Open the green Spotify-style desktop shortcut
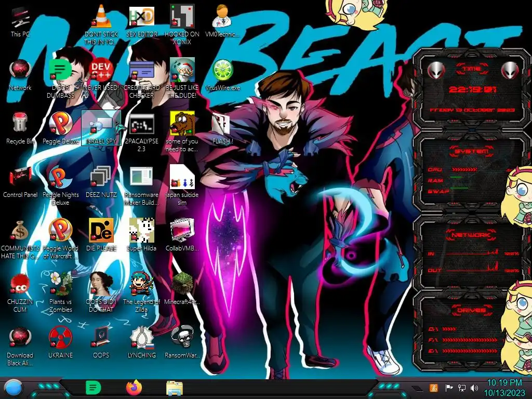This screenshot has width=532, height=399. pos(60,79)
